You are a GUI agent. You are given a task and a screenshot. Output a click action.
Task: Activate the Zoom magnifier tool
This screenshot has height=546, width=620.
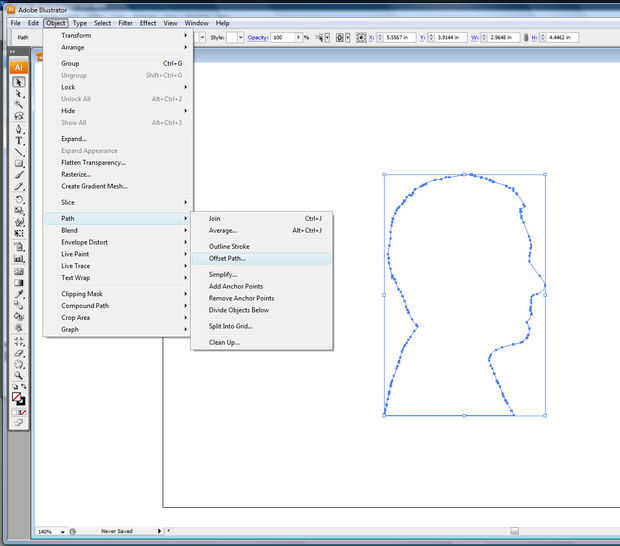point(18,375)
